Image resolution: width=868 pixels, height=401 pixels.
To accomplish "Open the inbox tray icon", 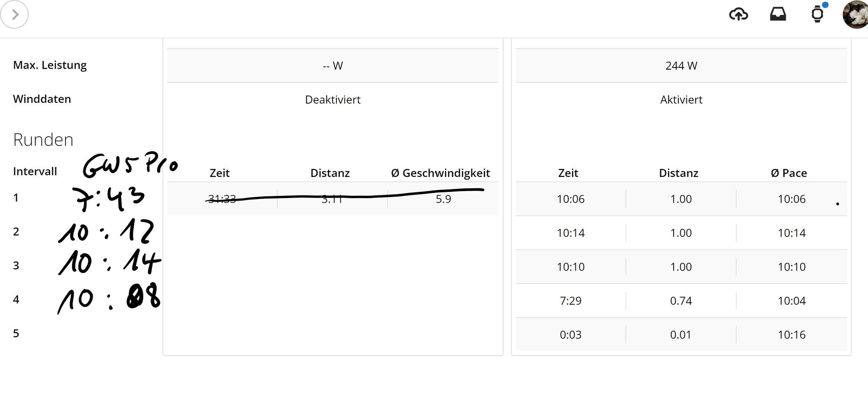I will click(x=778, y=14).
